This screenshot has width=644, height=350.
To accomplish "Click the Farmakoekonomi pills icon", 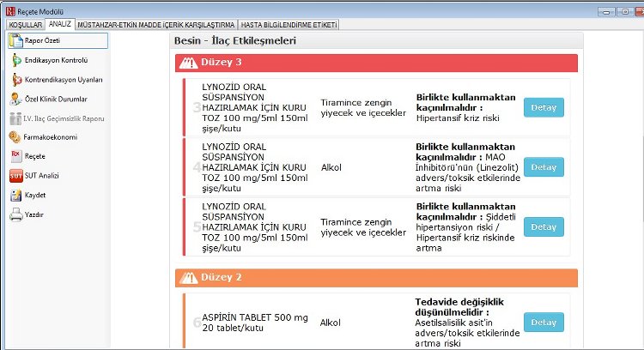I will pos(15,137).
